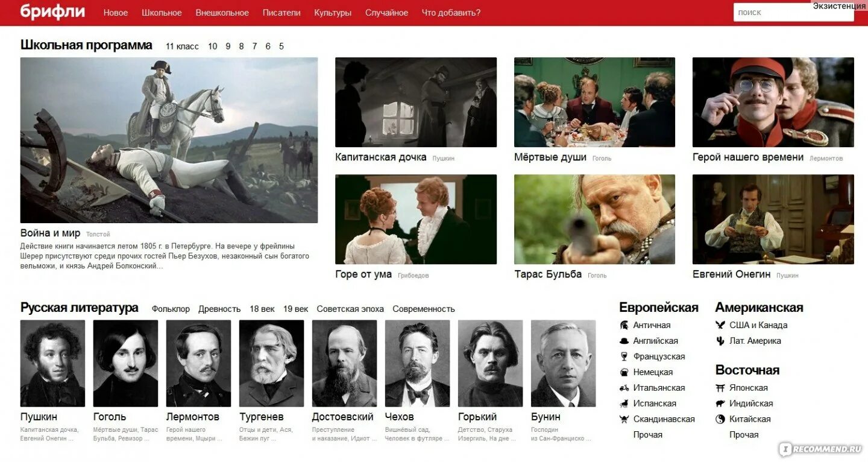Viewport: 868px width, 462px height.
Task: Open the Евгений Онегин thumbnail
Action: 773,219
